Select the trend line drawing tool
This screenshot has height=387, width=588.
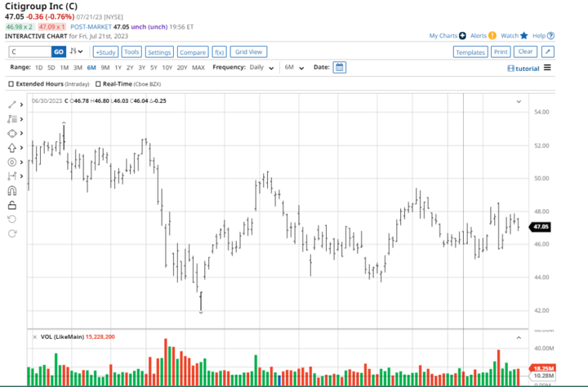[12, 105]
